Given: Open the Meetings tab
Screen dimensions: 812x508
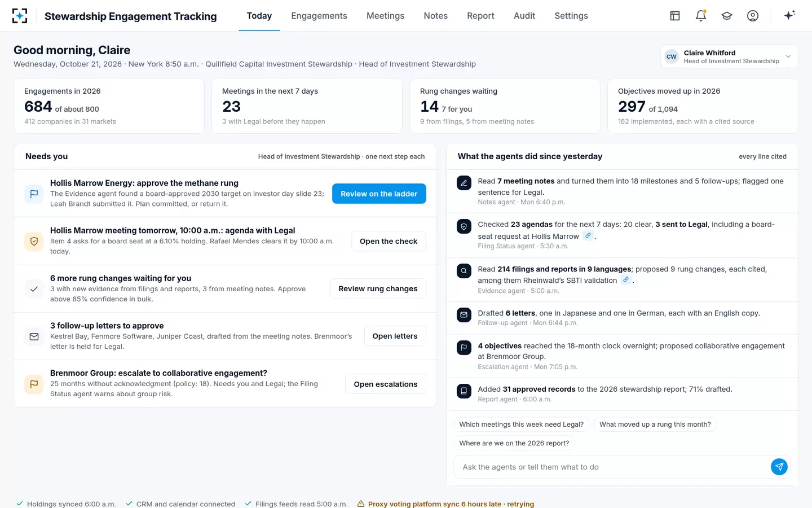Looking at the screenshot, I should click(385, 16).
